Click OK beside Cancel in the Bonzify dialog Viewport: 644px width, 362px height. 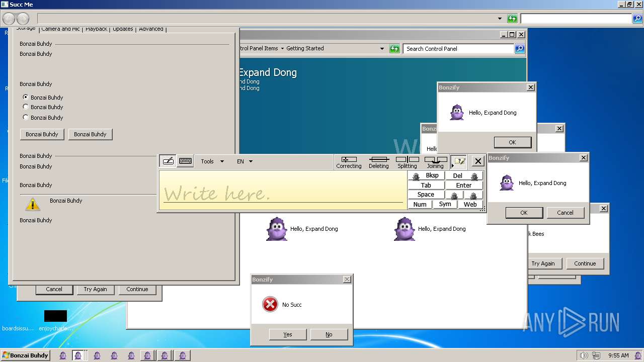pyautogui.click(x=524, y=213)
